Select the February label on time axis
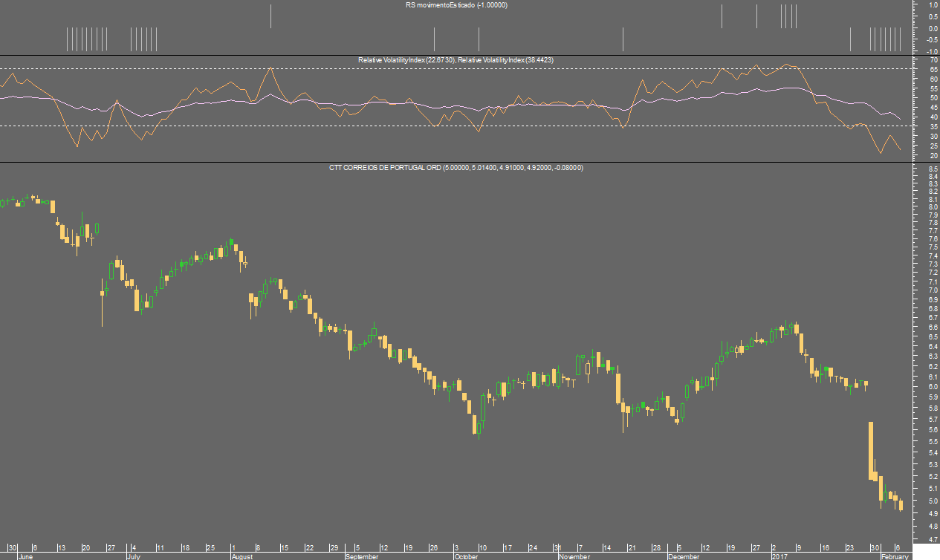 coord(895,556)
